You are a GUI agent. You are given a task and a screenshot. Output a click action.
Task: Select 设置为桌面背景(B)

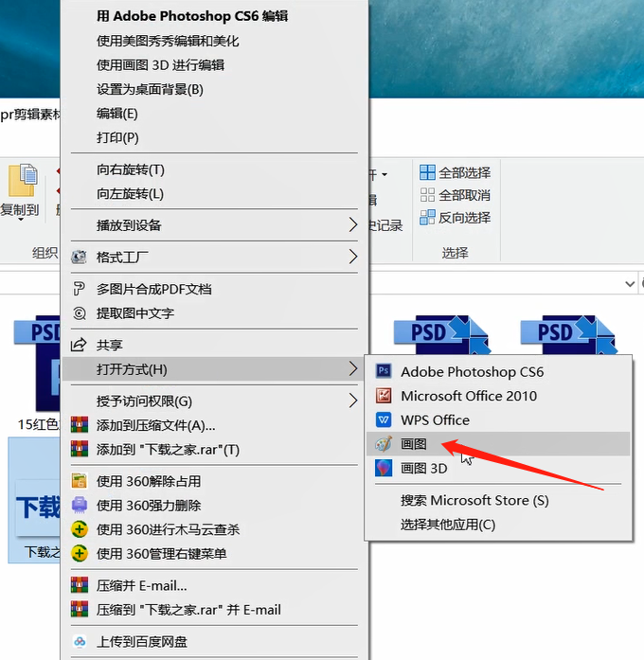click(150, 89)
